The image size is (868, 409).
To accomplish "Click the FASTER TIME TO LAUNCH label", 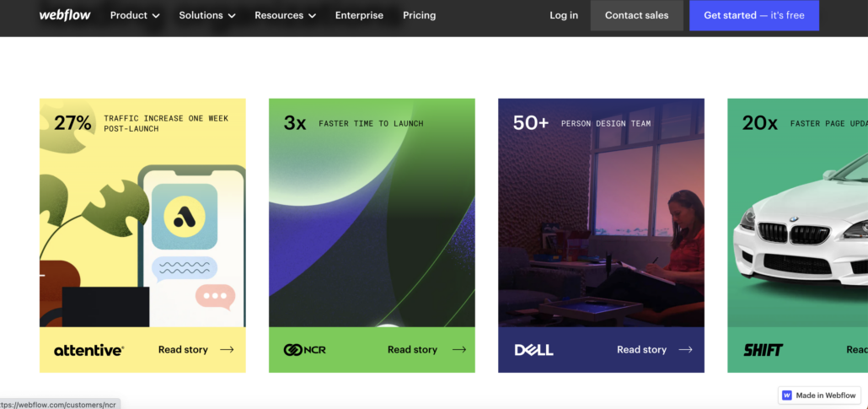I will coord(371,124).
